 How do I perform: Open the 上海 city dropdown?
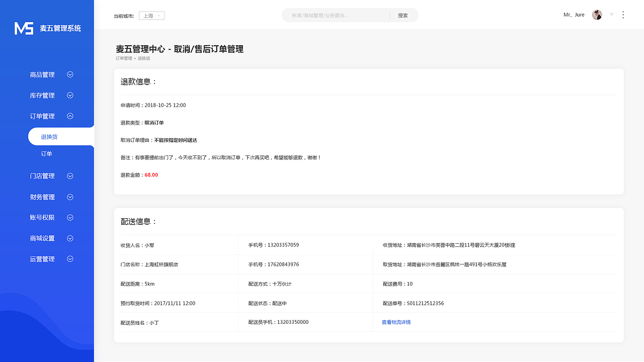click(x=151, y=16)
